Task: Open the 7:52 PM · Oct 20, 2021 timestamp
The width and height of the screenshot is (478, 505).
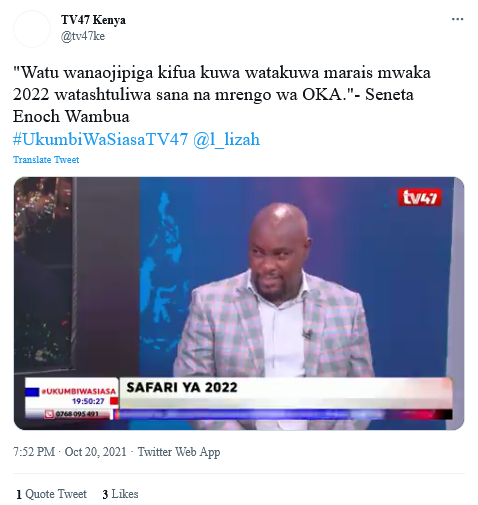Action: click(70, 452)
